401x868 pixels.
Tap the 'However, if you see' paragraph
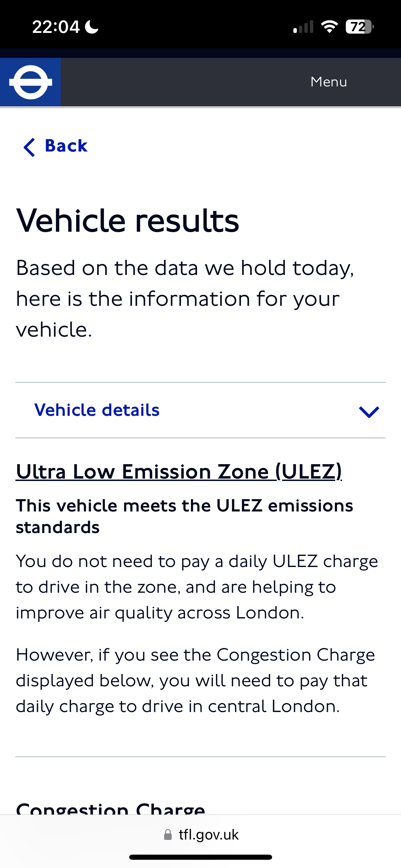click(x=195, y=680)
